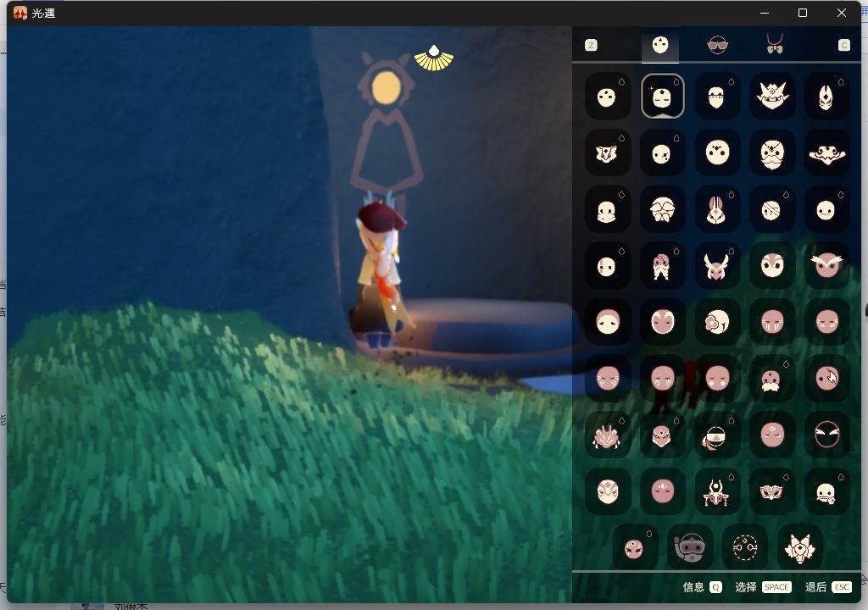
Task: Select the pink crab-shaped mask
Action: tap(607, 435)
